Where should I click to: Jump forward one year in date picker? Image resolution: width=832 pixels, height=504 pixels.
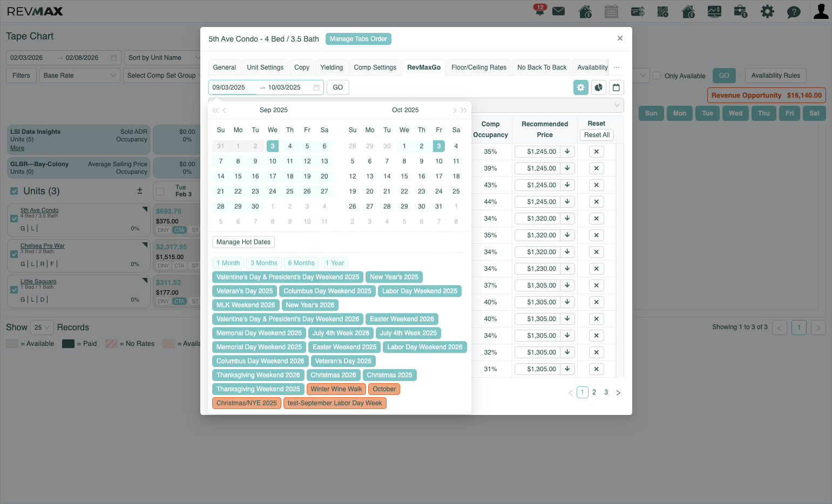(464, 110)
